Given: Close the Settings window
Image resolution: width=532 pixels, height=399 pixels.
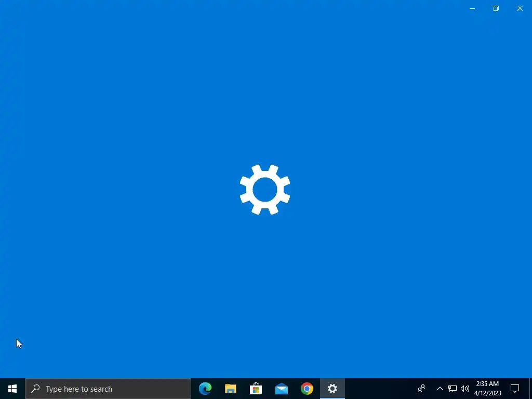Looking at the screenshot, I should click(x=520, y=8).
